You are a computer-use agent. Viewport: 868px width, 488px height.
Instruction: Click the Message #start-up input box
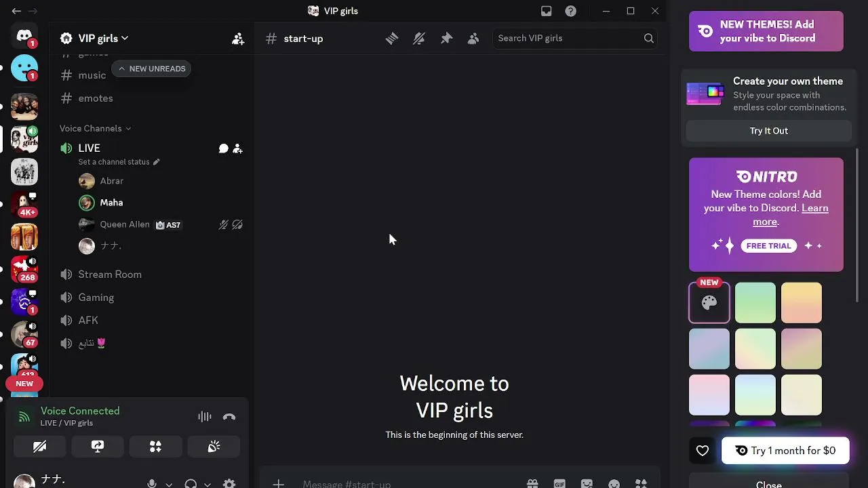[407, 484]
